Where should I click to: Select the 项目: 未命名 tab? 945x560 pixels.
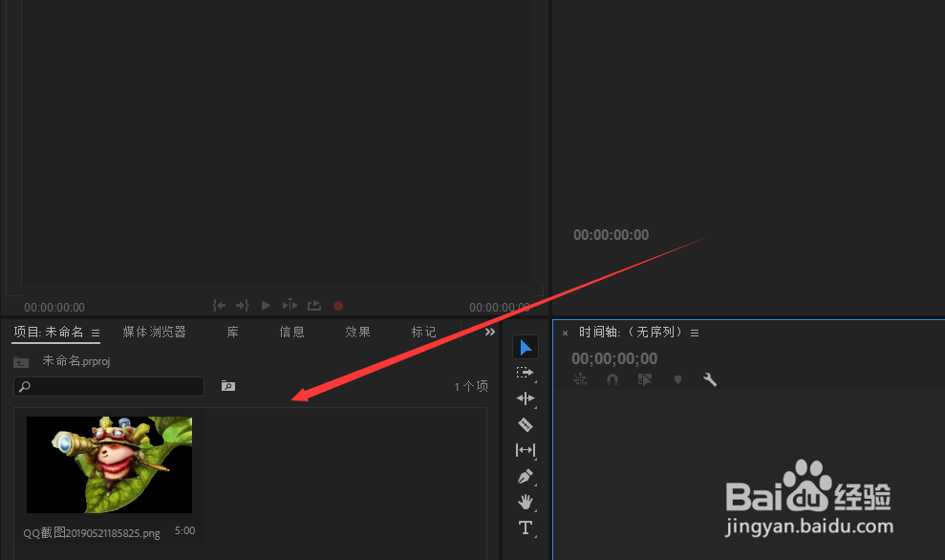pos(49,332)
